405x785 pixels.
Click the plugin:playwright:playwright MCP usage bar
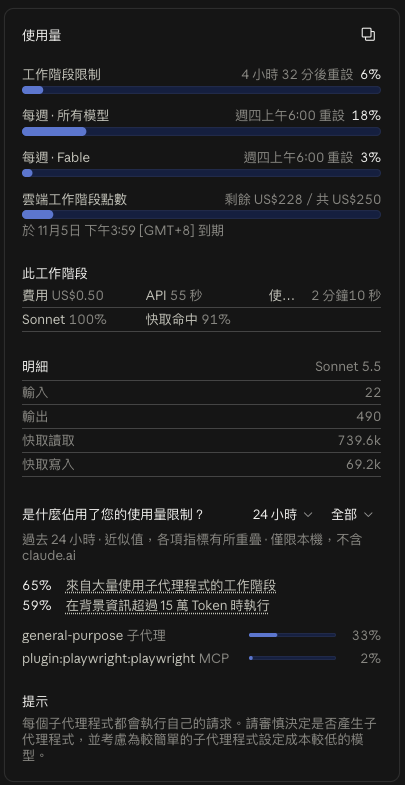tap(292, 658)
